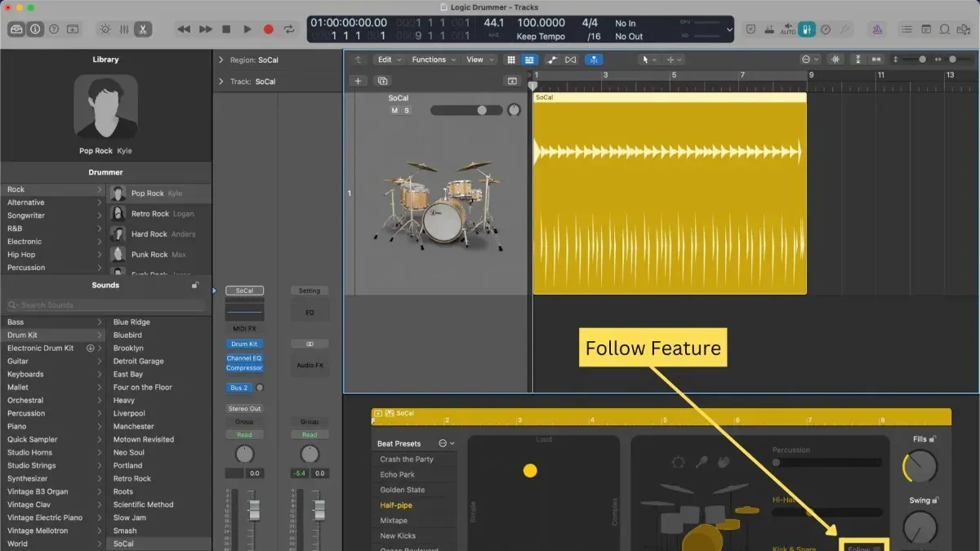Click the waveform zoom icon
This screenshot has height=551, width=980.
[x=835, y=60]
